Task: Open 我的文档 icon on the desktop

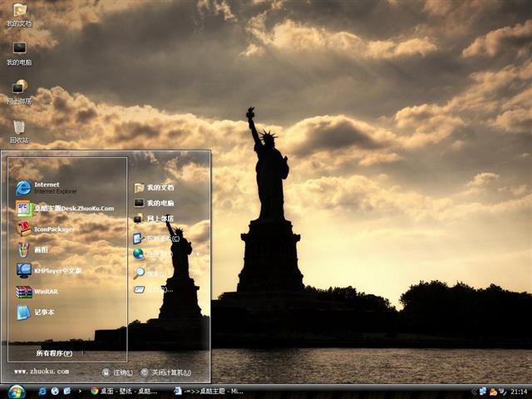Action: click(x=19, y=15)
